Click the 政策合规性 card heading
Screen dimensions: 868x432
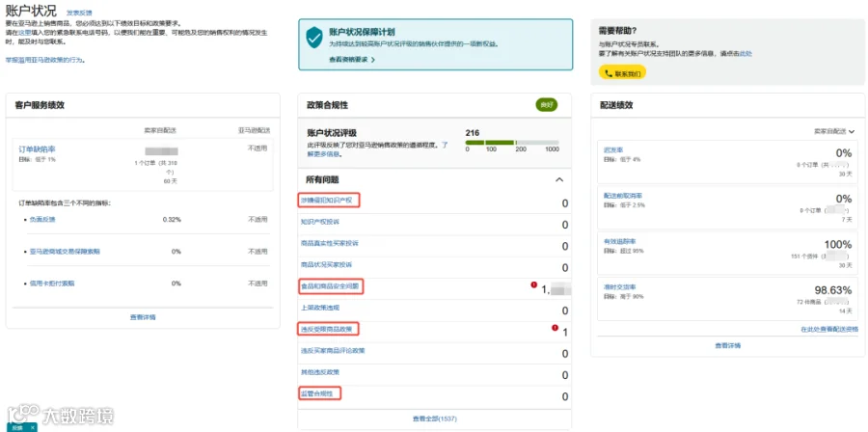click(x=327, y=105)
